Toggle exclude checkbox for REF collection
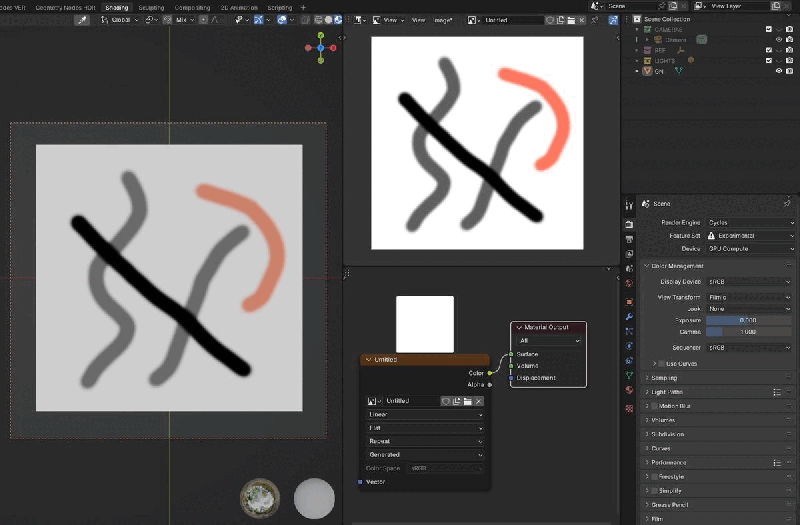 pyautogui.click(x=768, y=50)
